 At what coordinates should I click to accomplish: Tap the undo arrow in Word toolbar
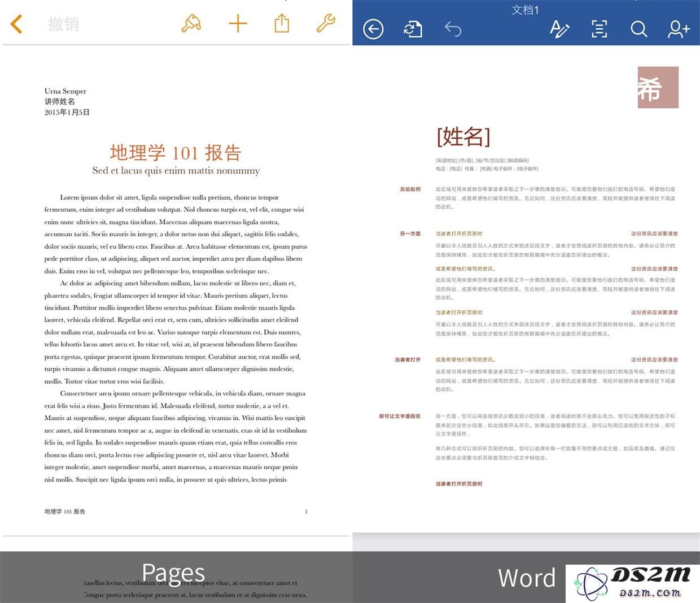pos(453,29)
